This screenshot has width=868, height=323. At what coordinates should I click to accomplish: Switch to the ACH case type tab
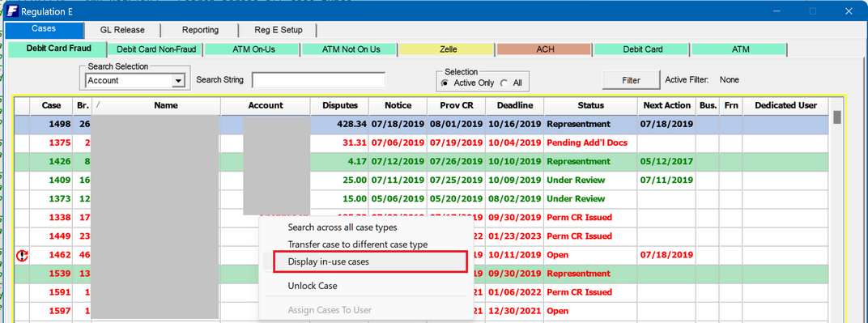(545, 49)
